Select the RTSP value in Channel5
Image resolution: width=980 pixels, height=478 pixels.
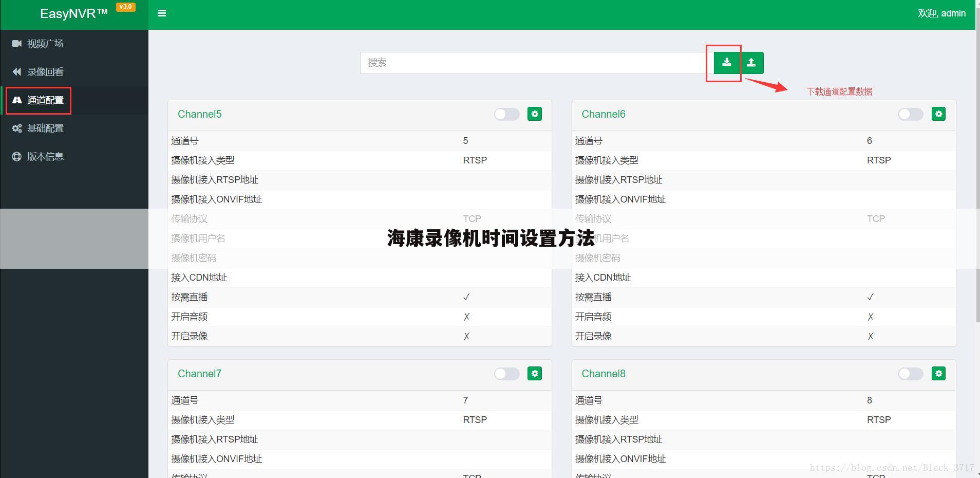tap(475, 160)
